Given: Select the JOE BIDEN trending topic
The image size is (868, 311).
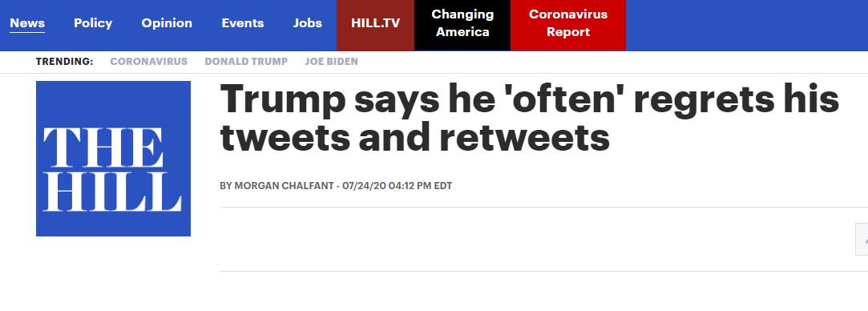Looking at the screenshot, I should [x=332, y=62].
